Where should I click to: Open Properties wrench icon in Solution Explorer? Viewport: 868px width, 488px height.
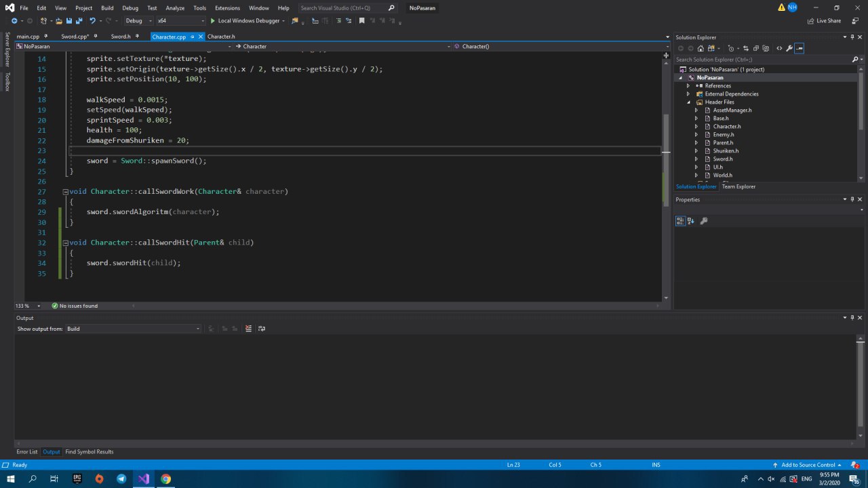[x=788, y=48]
